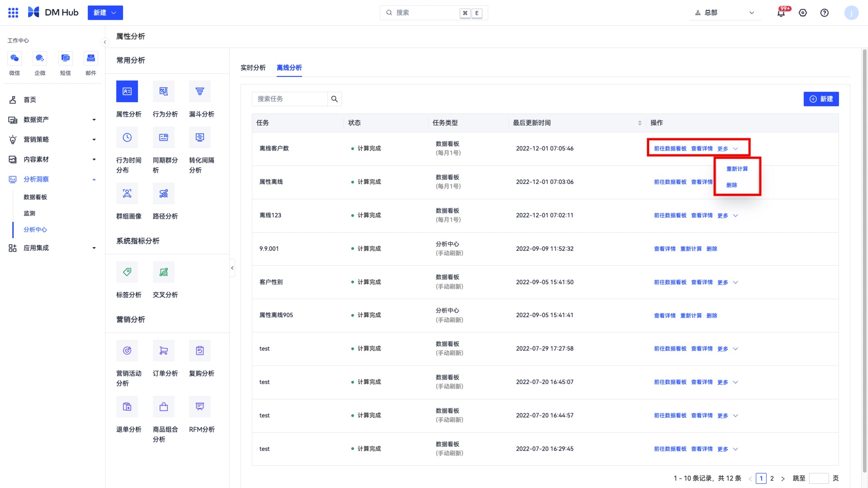Expand the 应用集成 menu
868x488 pixels.
click(52, 248)
